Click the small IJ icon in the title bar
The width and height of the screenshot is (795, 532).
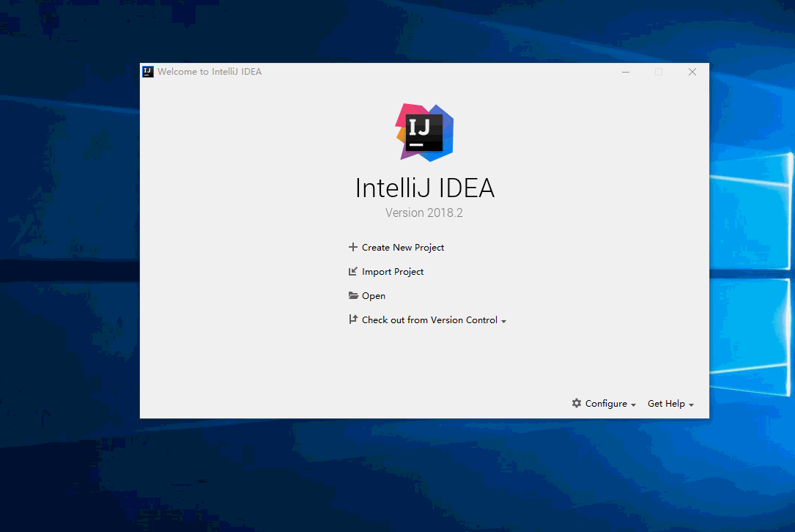coord(147,72)
